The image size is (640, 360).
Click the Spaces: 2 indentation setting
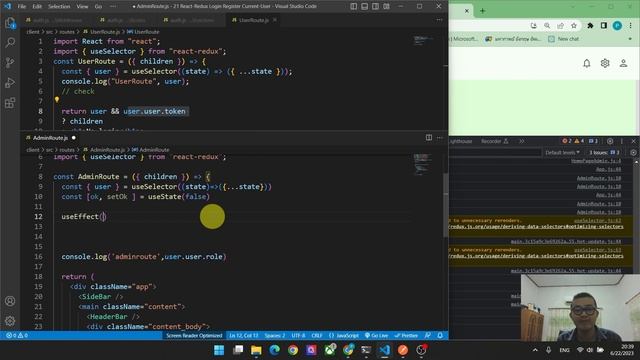[275, 336]
